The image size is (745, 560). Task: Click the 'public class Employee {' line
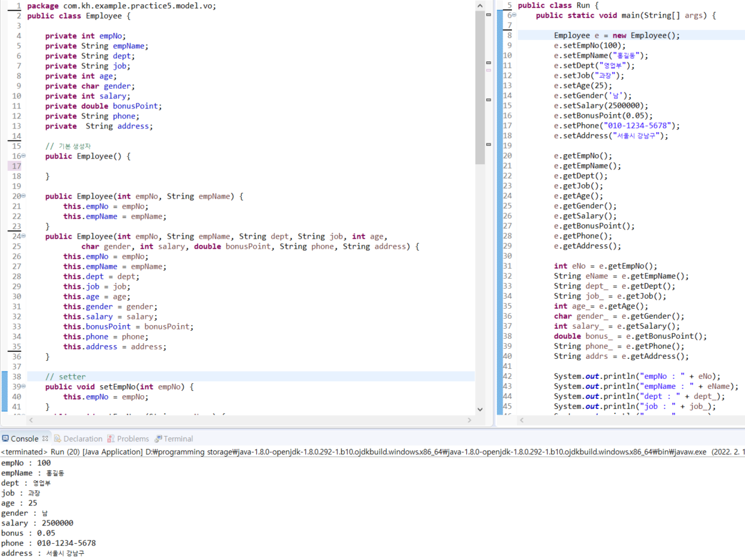79,16
